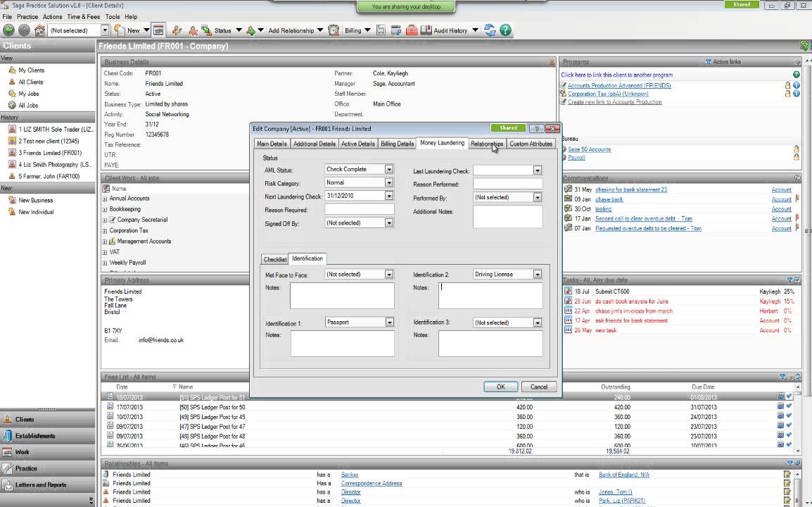Open Last Laundering Check dropdown
Image resolution: width=812 pixels, height=507 pixels.
[538, 170]
